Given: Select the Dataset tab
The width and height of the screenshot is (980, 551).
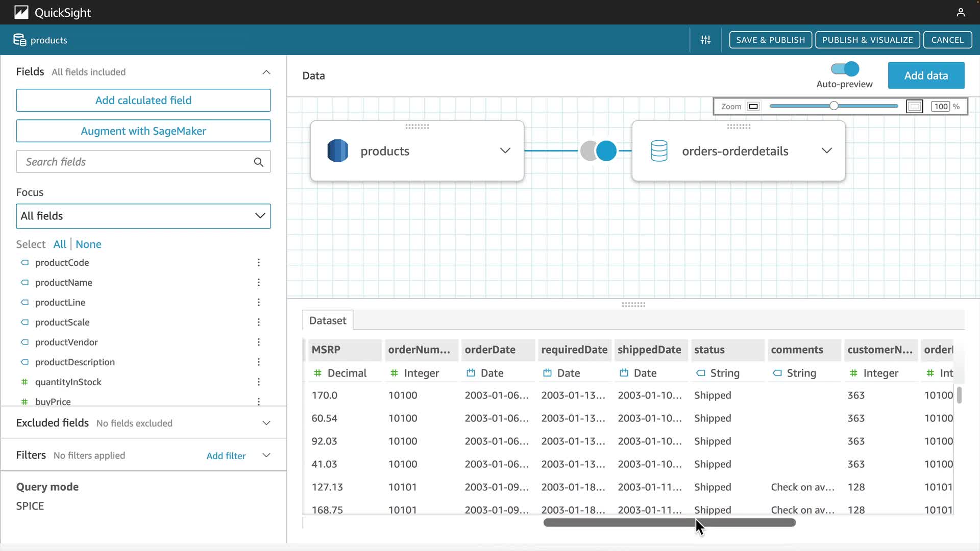Looking at the screenshot, I should pyautogui.click(x=328, y=320).
